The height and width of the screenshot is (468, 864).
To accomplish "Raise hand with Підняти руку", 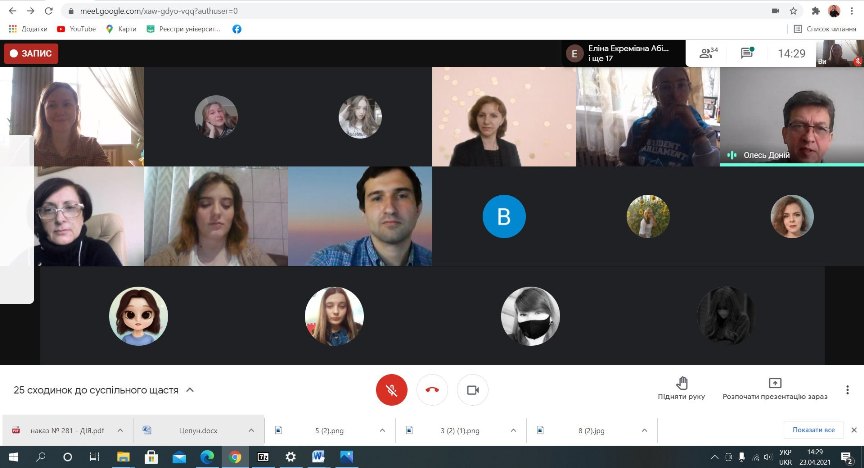I will click(x=682, y=388).
